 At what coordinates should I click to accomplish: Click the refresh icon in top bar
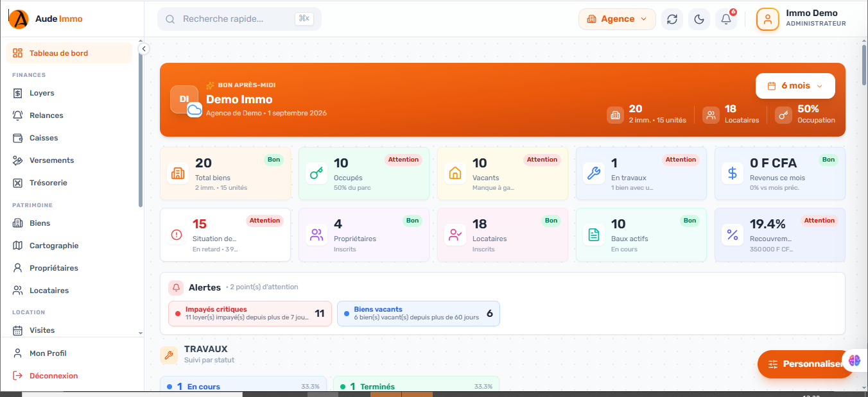[x=672, y=19]
